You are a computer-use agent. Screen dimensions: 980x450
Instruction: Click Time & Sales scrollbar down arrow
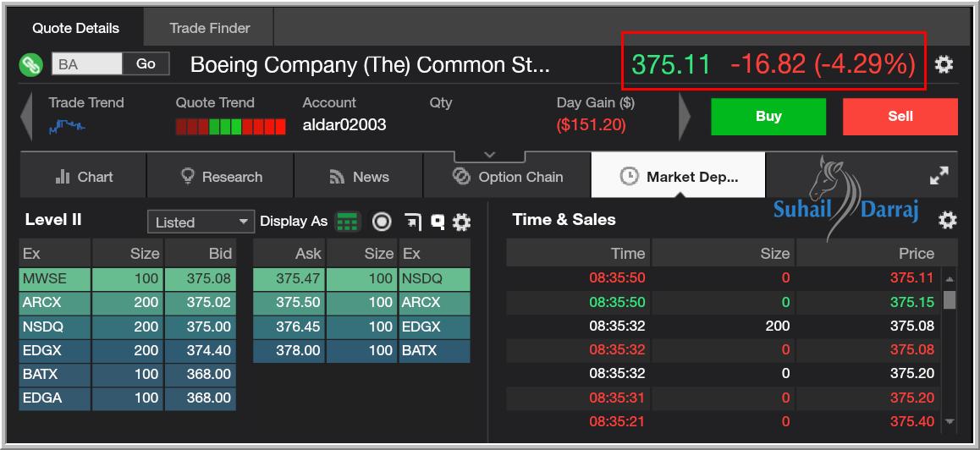pyautogui.click(x=950, y=422)
